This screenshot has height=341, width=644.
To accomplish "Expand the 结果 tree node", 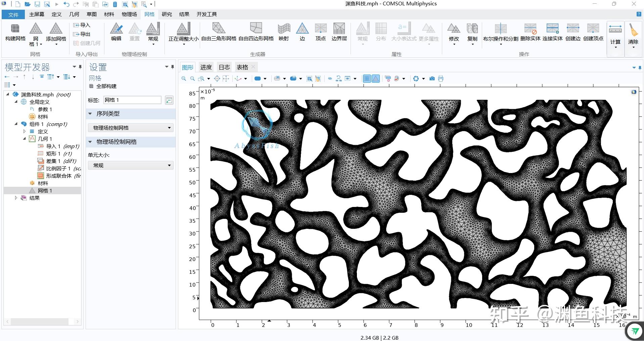I will tap(16, 198).
